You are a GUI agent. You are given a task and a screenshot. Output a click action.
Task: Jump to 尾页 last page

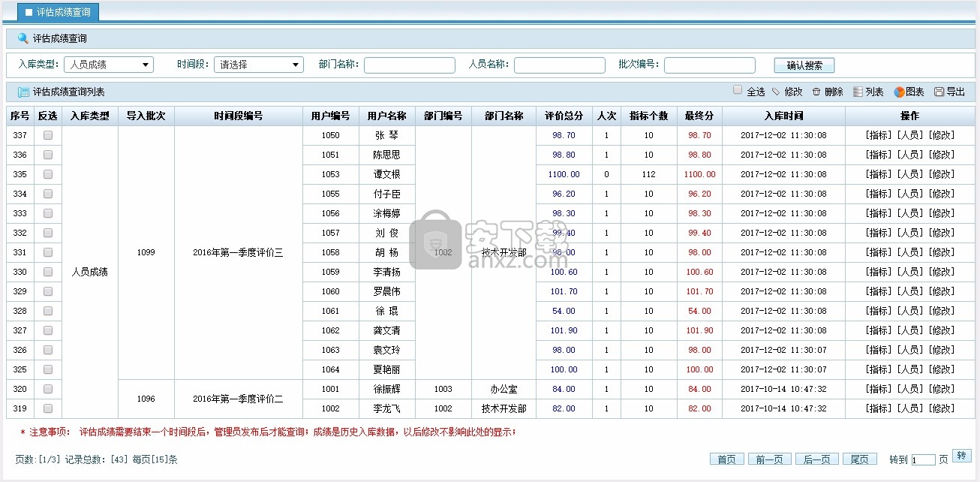click(x=860, y=459)
